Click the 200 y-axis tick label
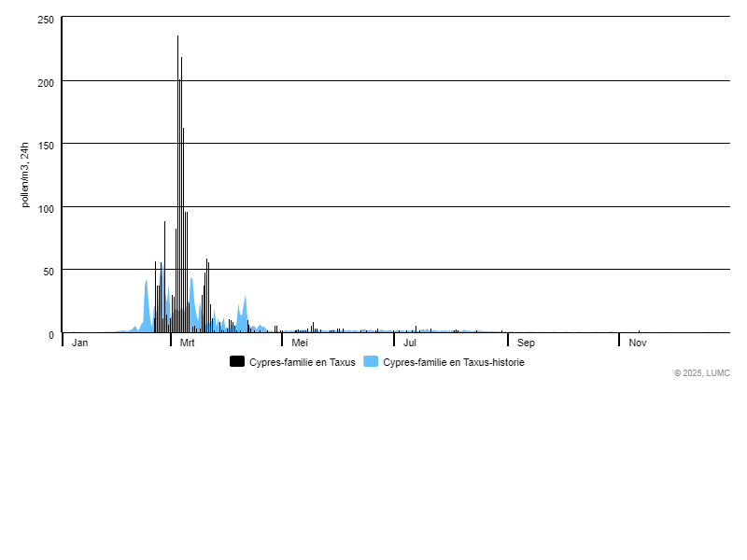The height and width of the screenshot is (560, 747). tap(46, 82)
